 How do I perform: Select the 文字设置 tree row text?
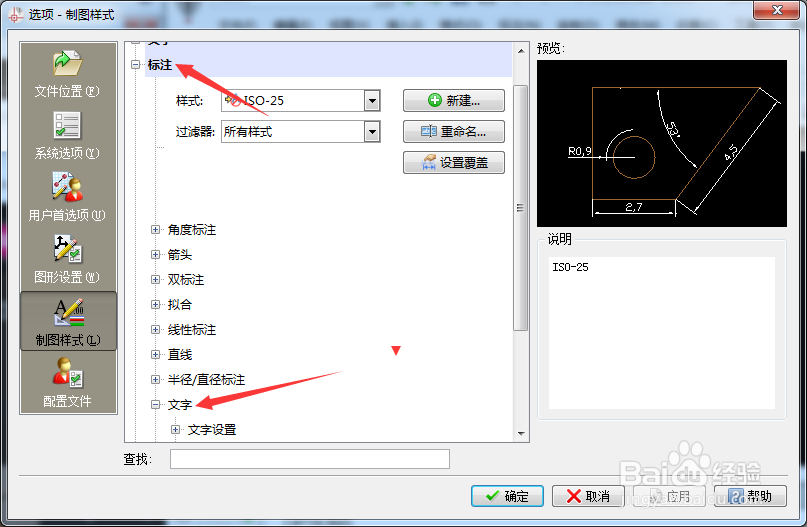coord(212,429)
